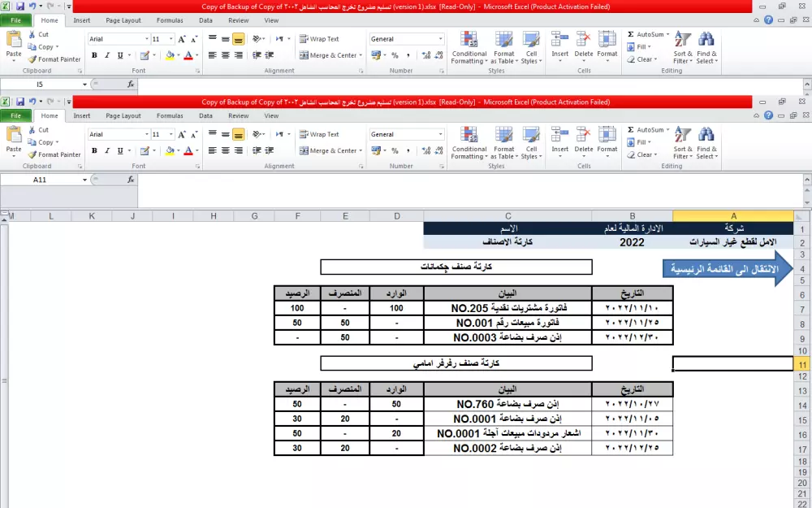Image resolution: width=812 pixels, height=508 pixels.
Task: Expand Font group dialog launcher in lower window
Action: [x=197, y=167]
